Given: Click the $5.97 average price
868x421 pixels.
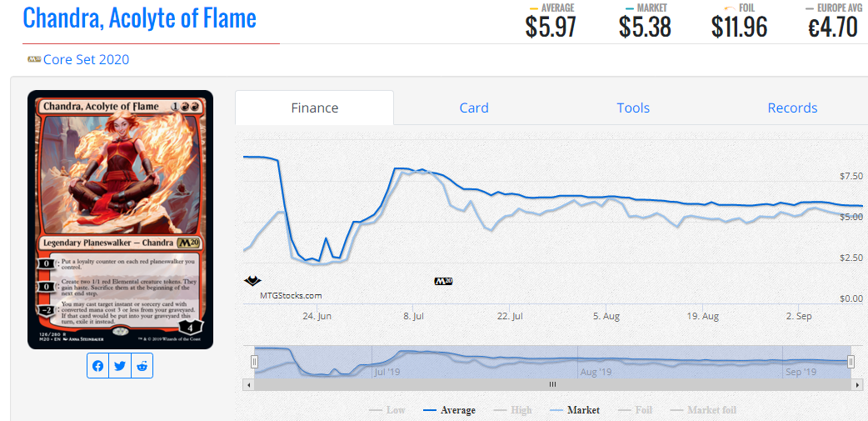Looking at the screenshot, I should click(551, 28).
